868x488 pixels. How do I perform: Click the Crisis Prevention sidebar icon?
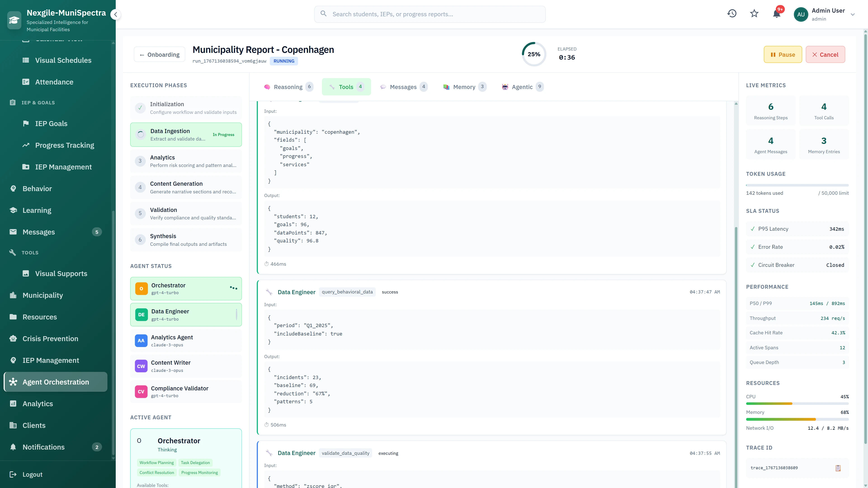(x=13, y=338)
